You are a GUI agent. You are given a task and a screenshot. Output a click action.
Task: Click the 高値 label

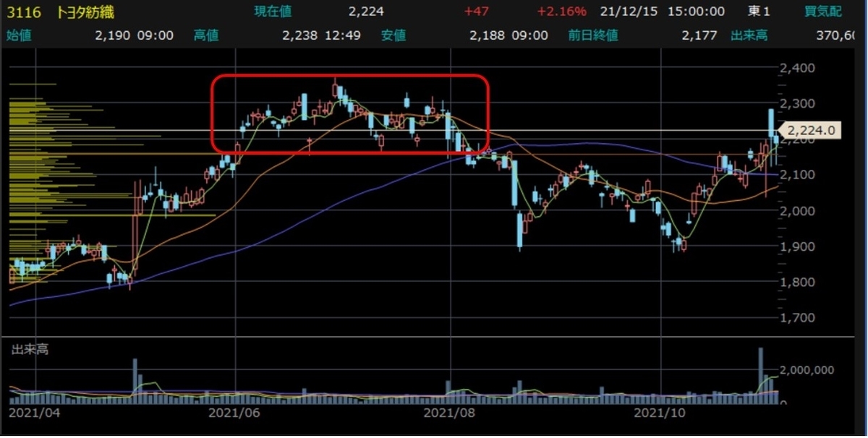206,35
